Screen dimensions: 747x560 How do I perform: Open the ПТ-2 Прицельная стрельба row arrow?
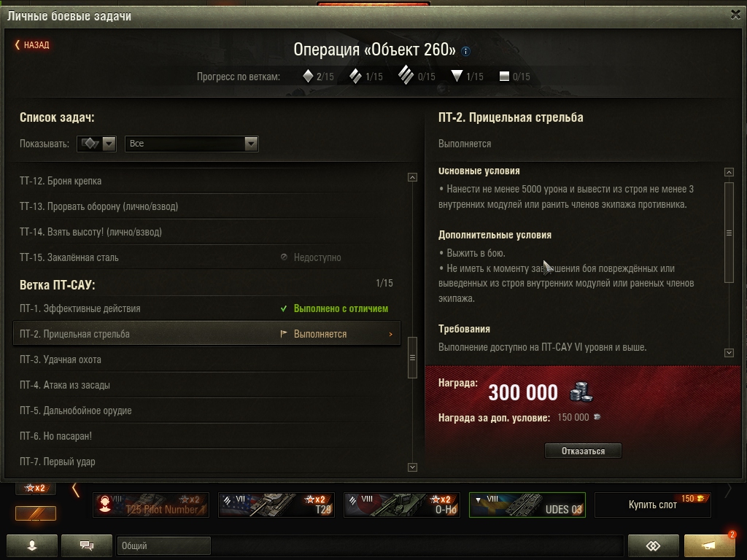[391, 334]
